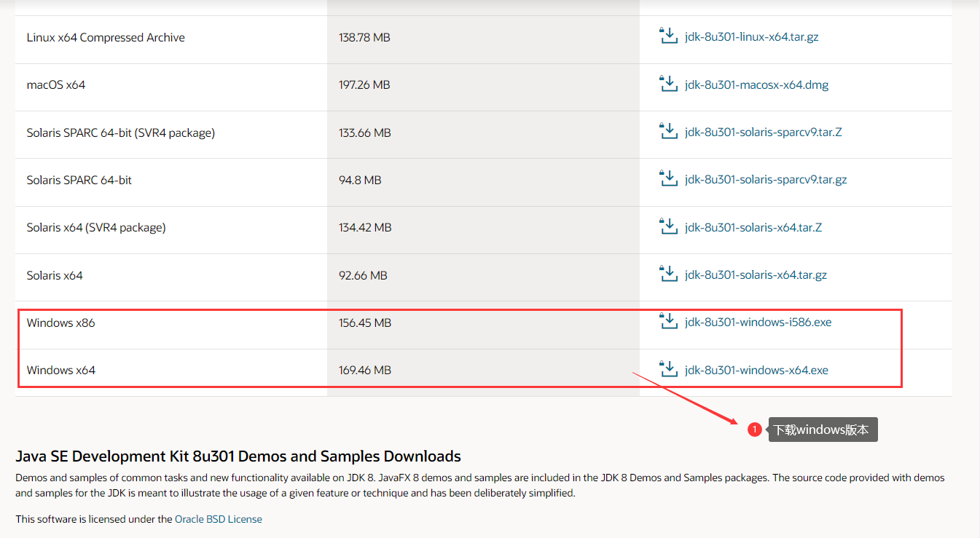980x538 pixels.
Task: Click download icon beside jdk-8u301-macosx-x64.dmg
Action: point(668,83)
